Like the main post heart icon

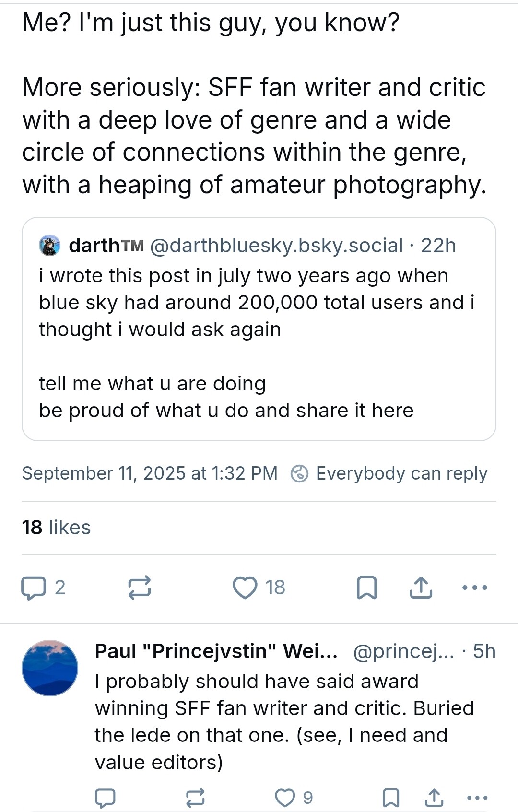[245, 588]
